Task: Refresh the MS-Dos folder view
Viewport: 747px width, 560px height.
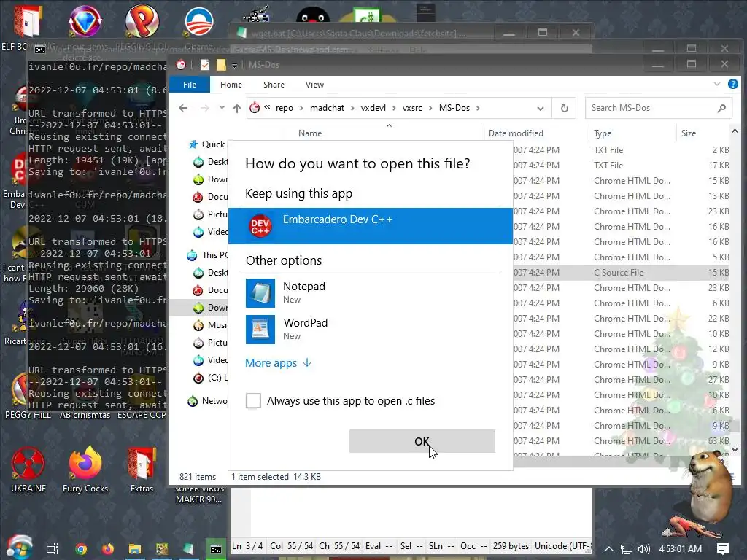Action: [565, 108]
